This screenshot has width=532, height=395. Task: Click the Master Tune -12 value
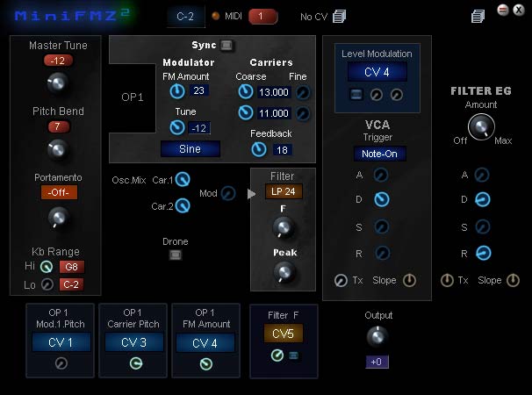58,61
